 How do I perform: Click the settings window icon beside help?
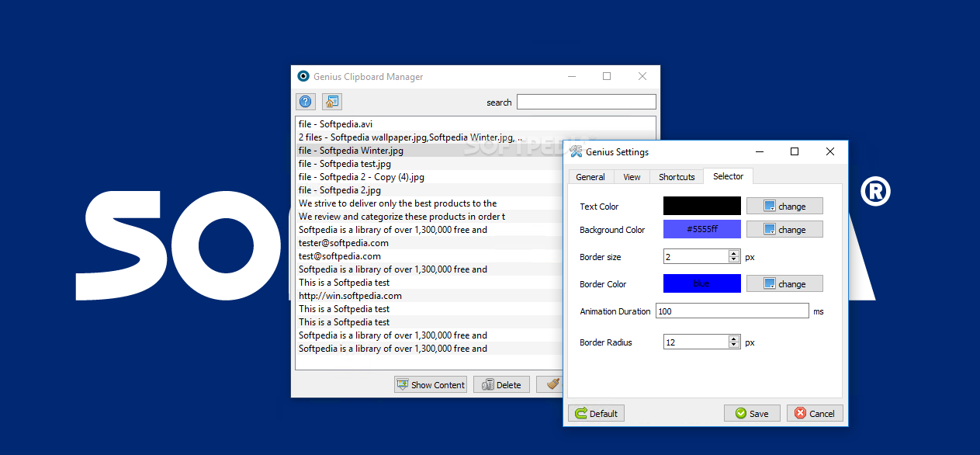[332, 102]
